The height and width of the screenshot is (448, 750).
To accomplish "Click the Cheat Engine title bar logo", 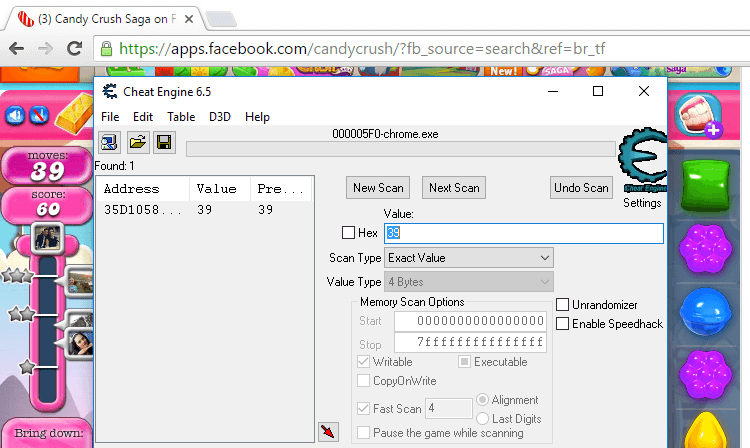I will [110, 91].
